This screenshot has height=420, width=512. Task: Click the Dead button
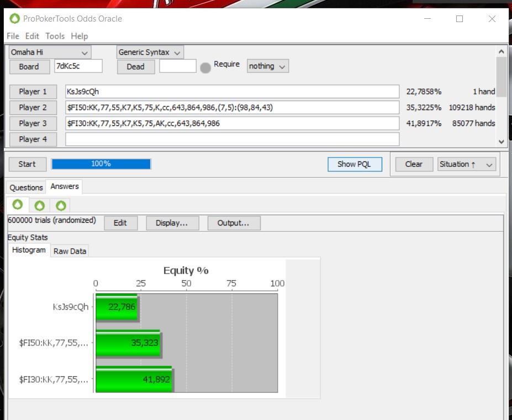click(136, 67)
